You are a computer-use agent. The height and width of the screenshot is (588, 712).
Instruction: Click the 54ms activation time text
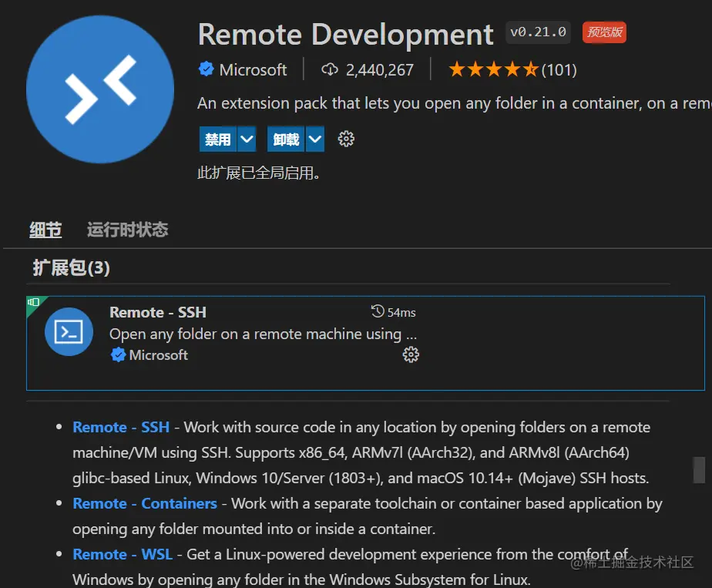(x=401, y=312)
